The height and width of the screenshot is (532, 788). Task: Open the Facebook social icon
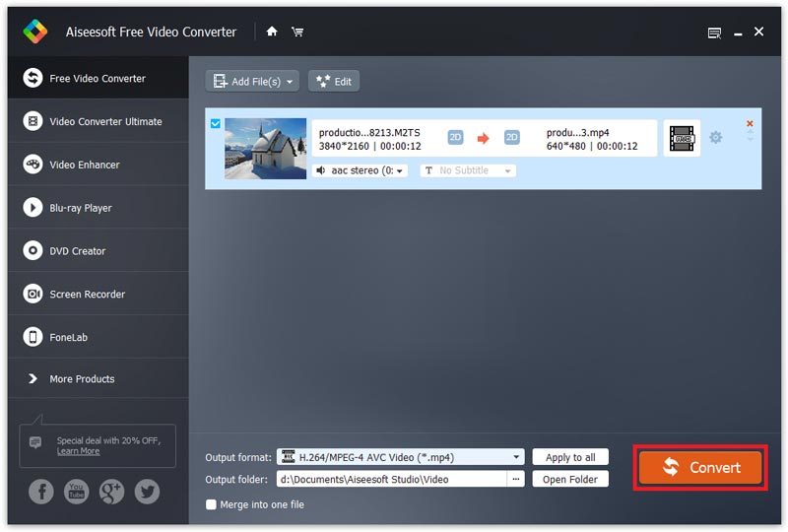tap(41, 492)
